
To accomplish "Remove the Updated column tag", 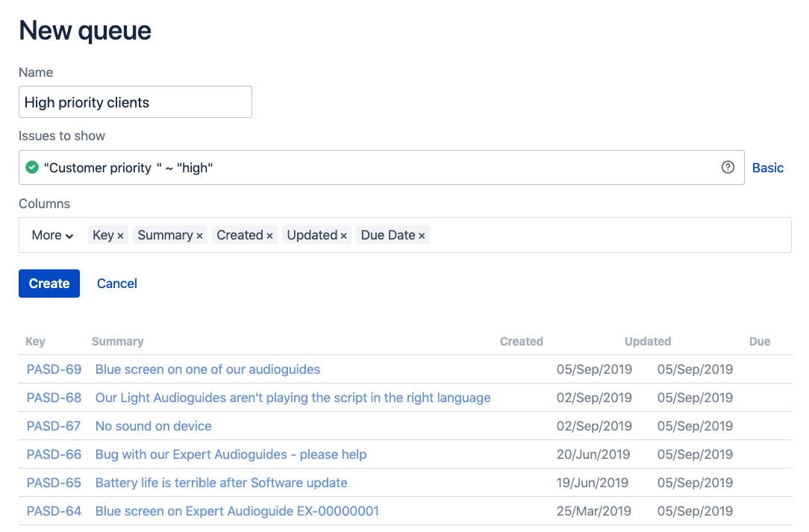I will coord(344,236).
